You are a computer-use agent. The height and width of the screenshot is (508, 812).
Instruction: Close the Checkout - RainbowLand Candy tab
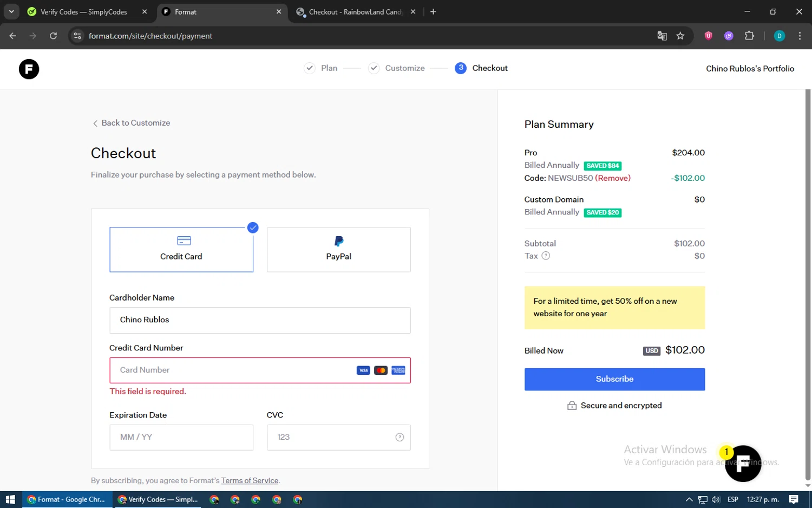(x=413, y=12)
